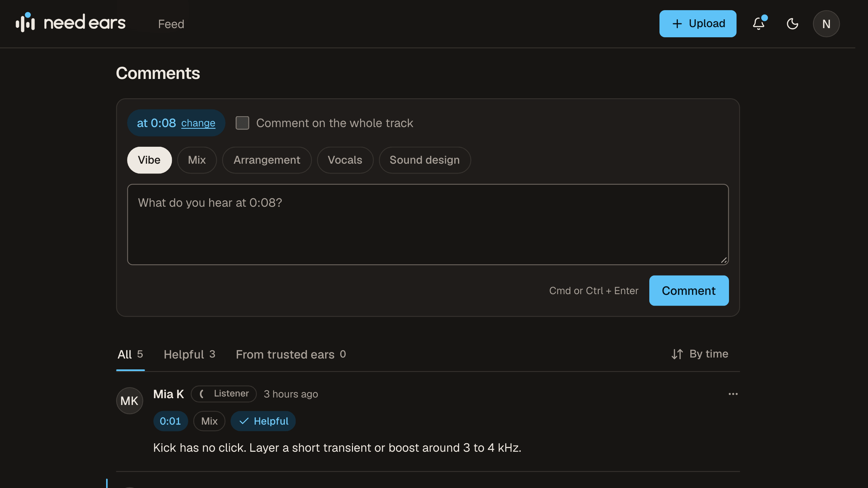Switch to the All comments tab
868x488 pixels.
click(131, 354)
